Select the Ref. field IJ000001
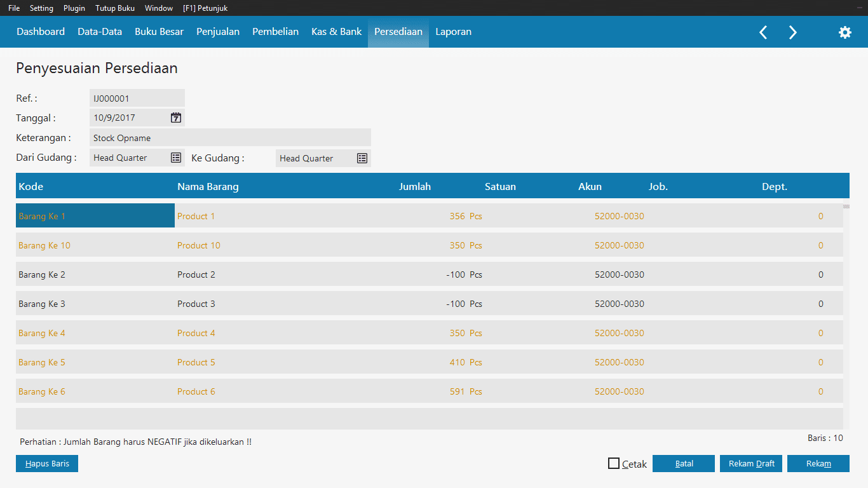Screen dimensions: 868x488 (x=137, y=98)
